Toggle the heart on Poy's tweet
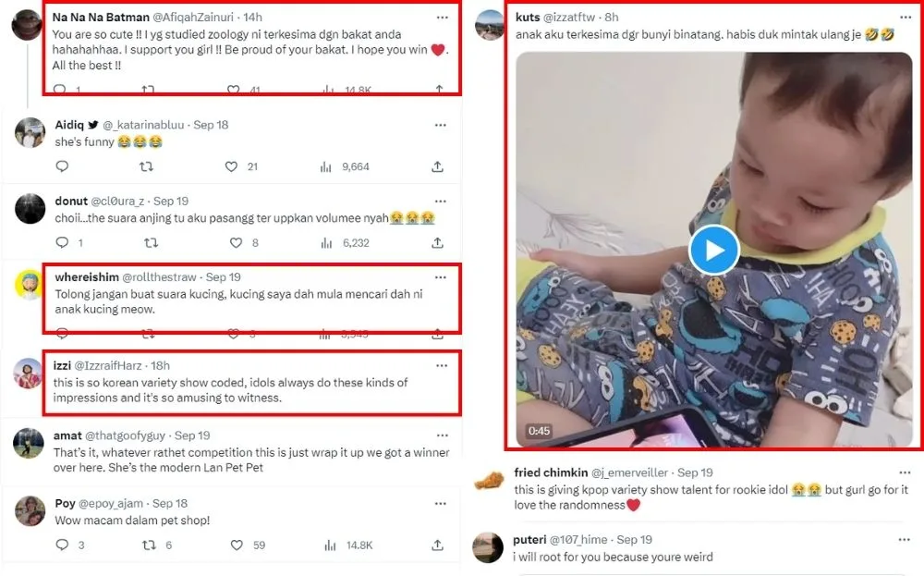Viewport: 924px width, 576px height. 232,545
